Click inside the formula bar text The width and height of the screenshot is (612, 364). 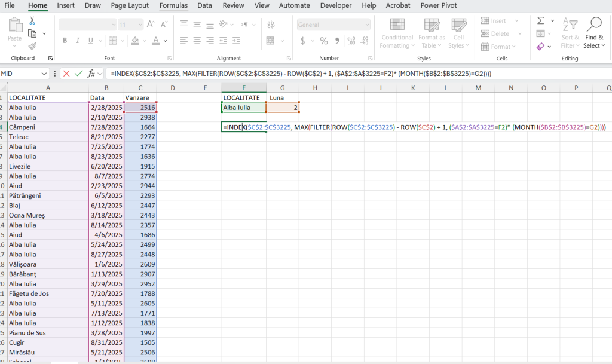pyautogui.click(x=301, y=74)
